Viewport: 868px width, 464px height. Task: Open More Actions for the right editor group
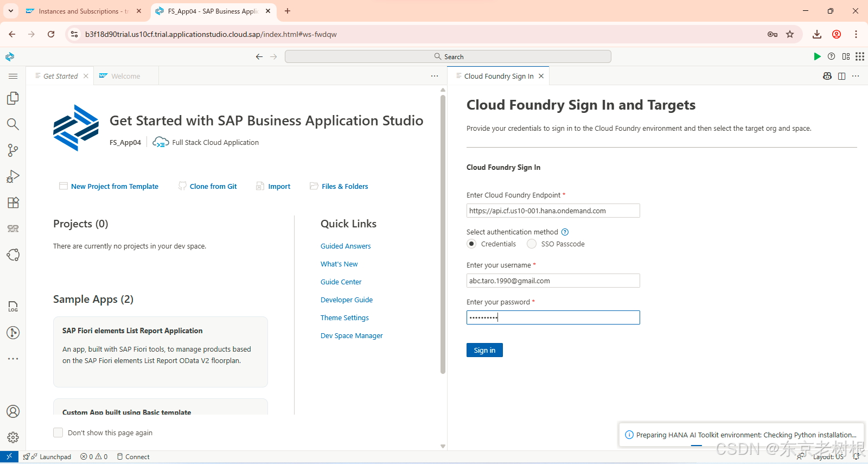click(x=856, y=76)
